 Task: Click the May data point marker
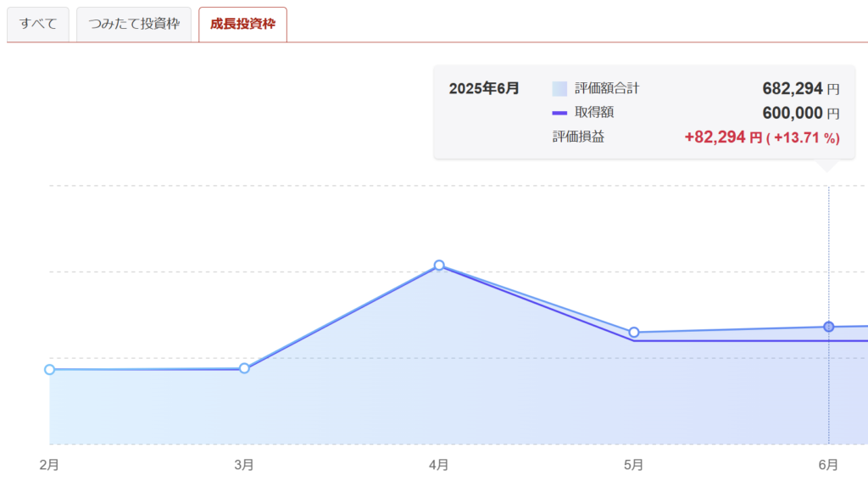click(x=634, y=333)
